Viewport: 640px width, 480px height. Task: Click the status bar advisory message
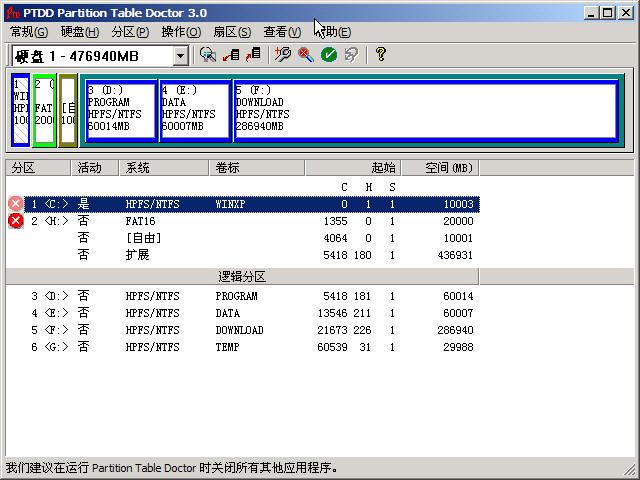171,468
